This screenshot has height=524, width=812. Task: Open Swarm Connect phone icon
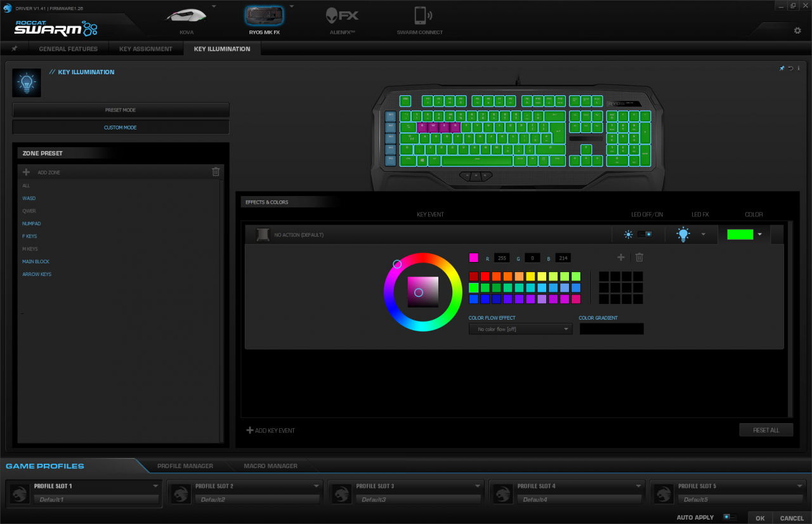click(420, 15)
